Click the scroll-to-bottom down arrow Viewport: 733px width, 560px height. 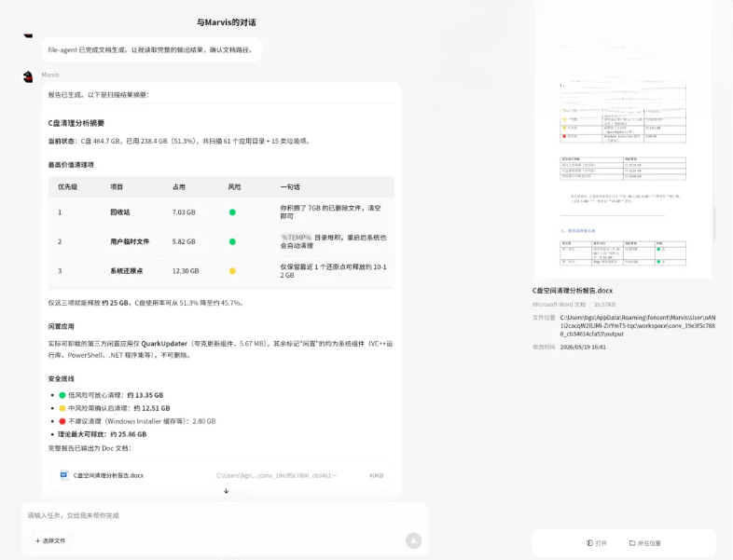coord(227,491)
